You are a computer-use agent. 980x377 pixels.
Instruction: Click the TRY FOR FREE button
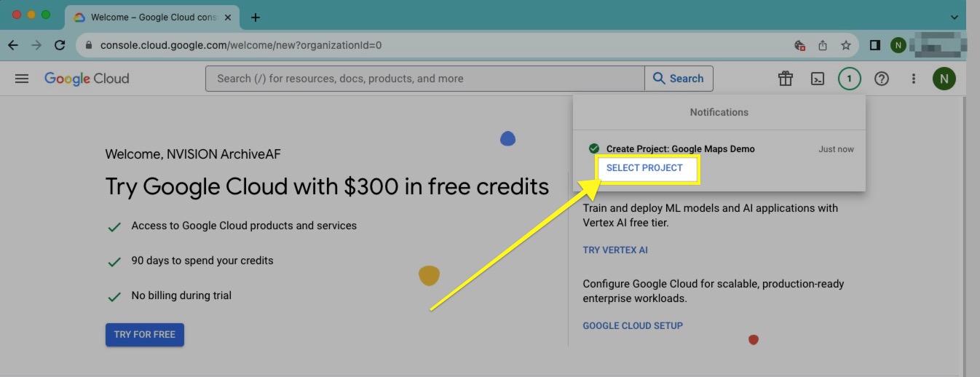coord(145,335)
